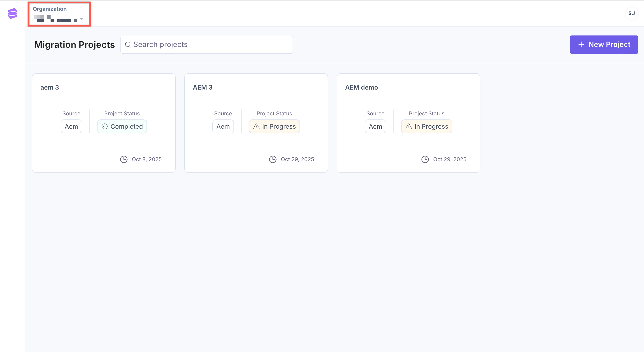Open the aem 3 project card

tap(49, 87)
